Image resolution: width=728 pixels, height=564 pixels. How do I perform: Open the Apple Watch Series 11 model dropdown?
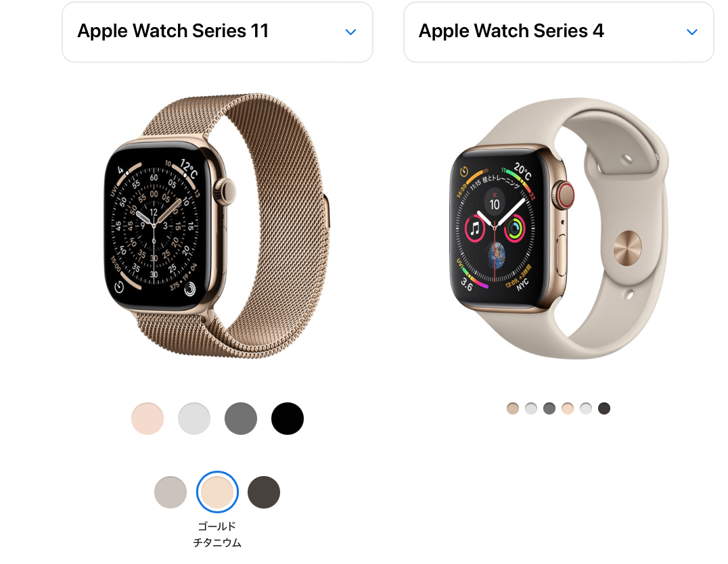[x=217, y=32]
